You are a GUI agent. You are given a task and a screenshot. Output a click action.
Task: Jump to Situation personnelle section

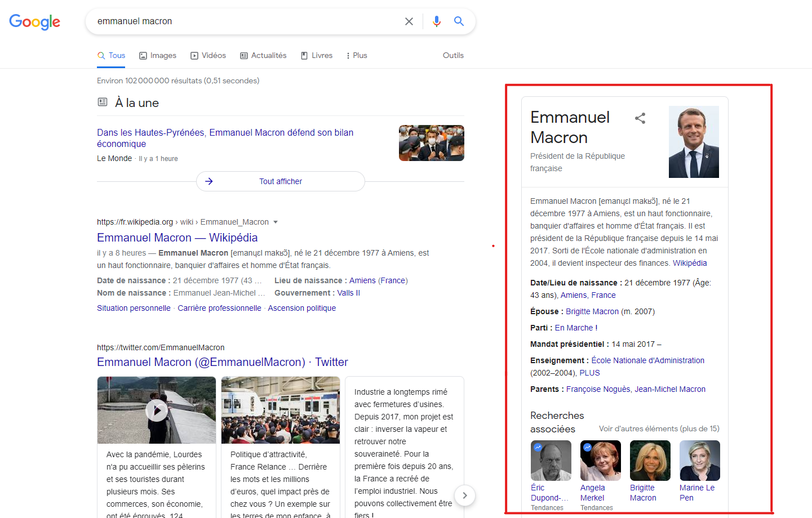tap(134, 308)
